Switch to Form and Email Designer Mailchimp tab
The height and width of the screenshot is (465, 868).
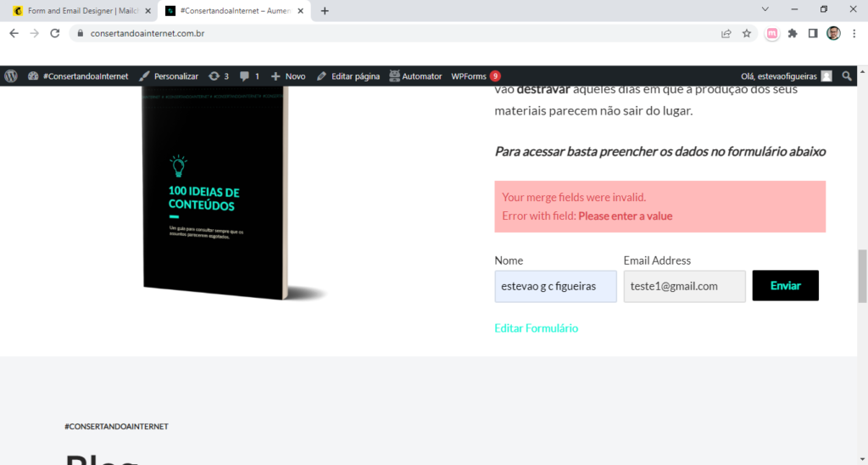(x=75, y=10)
